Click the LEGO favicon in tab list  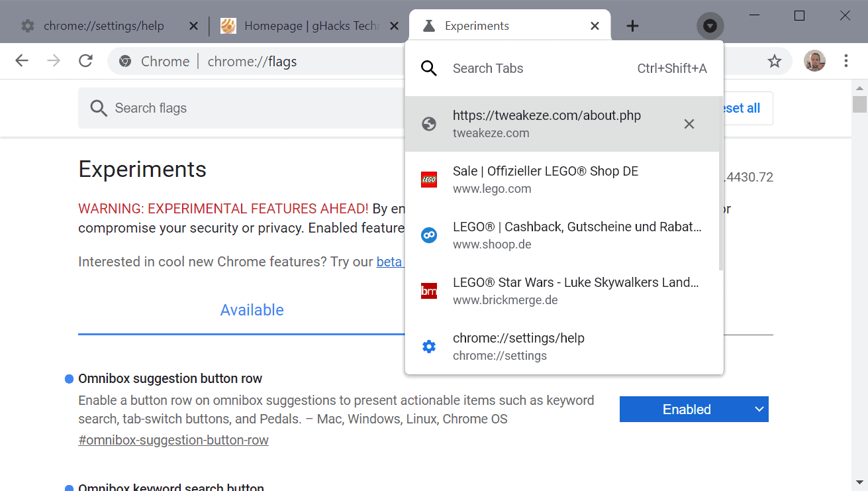(429, 180)
